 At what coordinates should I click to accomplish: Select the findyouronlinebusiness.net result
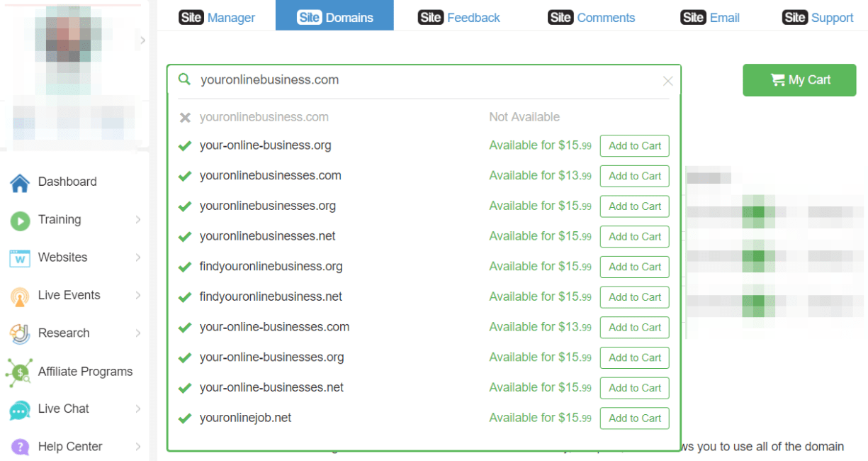[x=271, y=296]
